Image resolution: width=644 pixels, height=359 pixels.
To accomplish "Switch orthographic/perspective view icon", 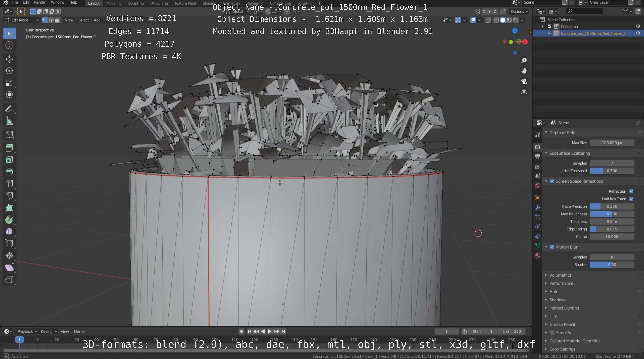I will (524, 92).
